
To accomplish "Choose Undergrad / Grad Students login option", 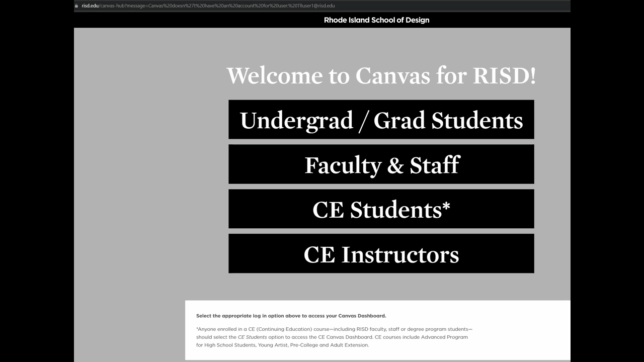I will click(x=381, y=120).
